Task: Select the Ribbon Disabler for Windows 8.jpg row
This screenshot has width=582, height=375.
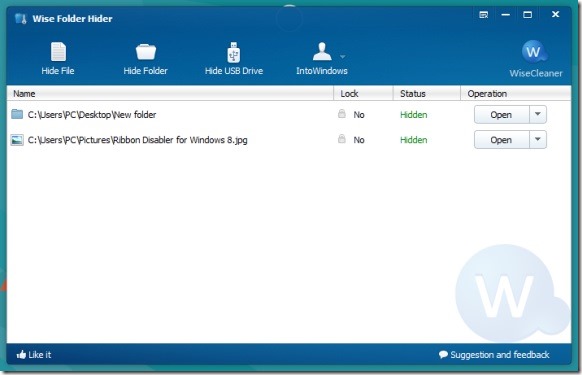Action: (x=289, y=140)
